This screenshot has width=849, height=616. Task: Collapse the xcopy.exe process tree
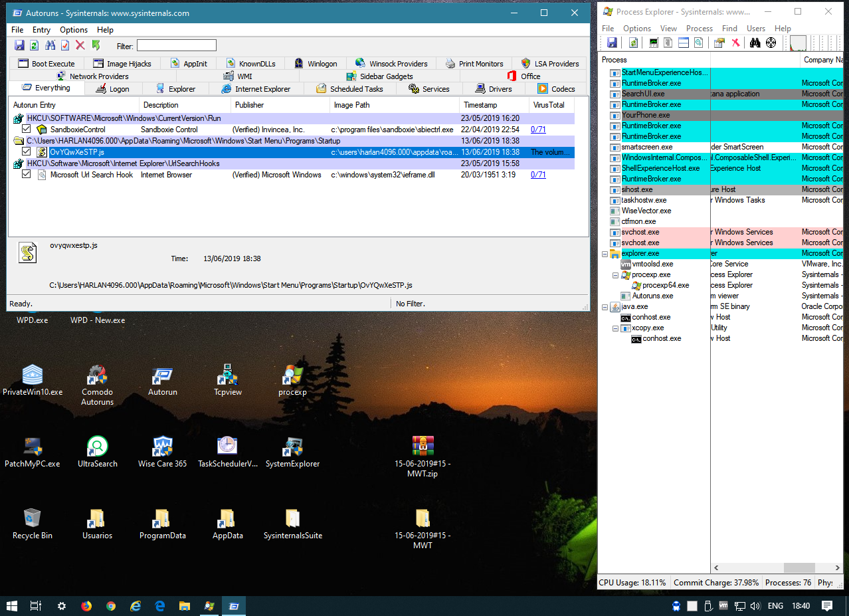click(615, 328)
